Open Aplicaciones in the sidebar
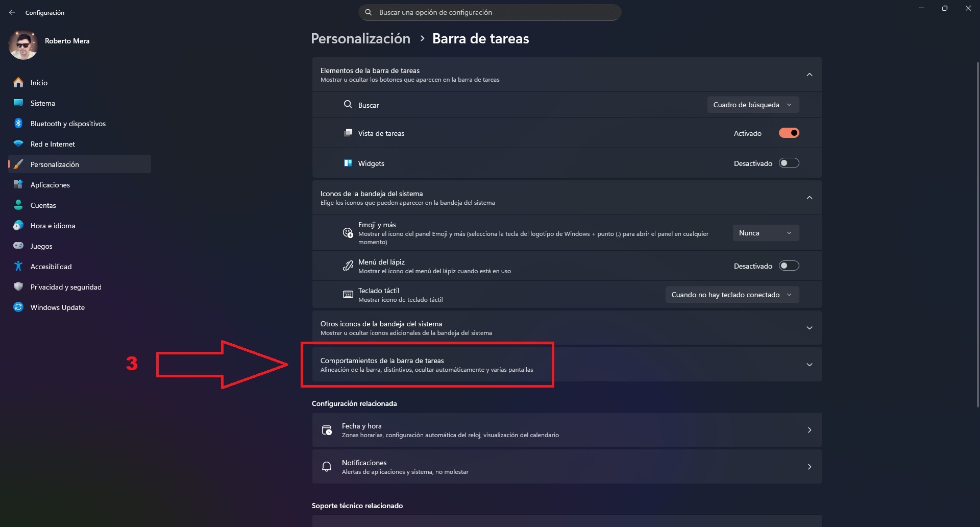Image resolution: width=980 pixels, height=527 pixels. click(50, 185)
